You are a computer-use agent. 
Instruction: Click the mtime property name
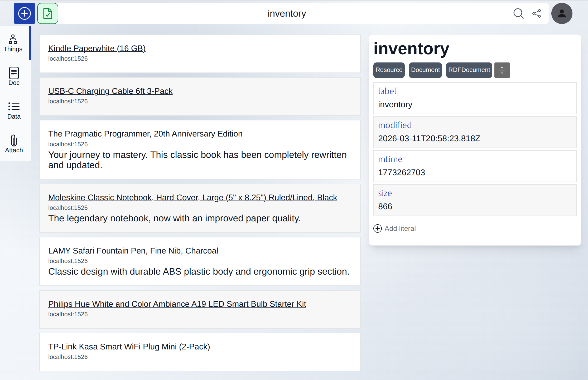(x=390, y=159)
